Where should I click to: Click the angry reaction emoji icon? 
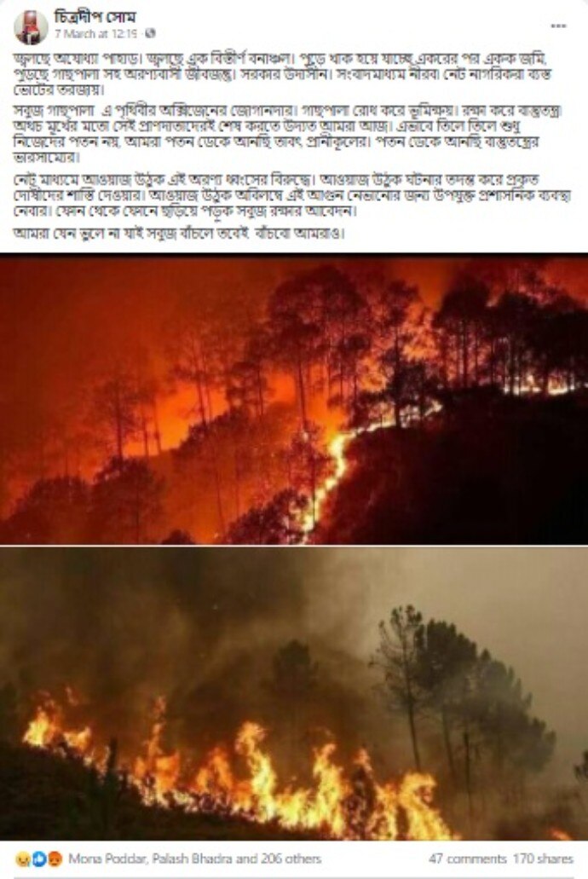pyautogui.click(x=55, y=859)
